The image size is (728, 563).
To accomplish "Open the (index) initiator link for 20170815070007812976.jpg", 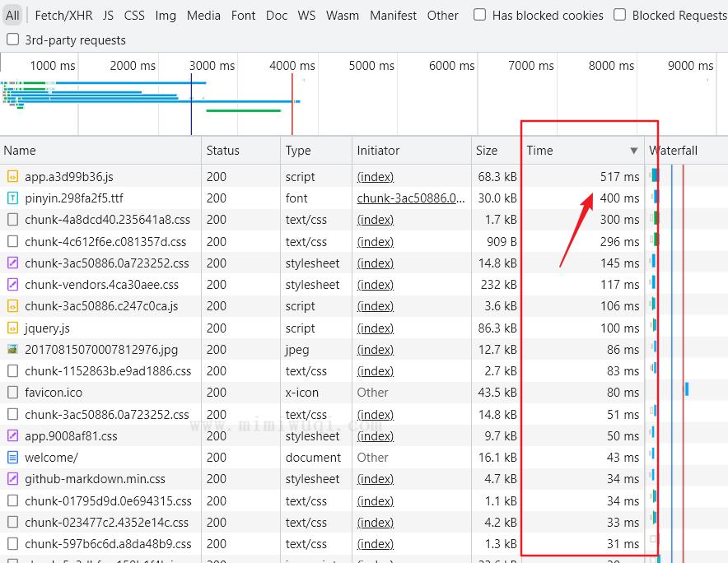I will [376, 350].
